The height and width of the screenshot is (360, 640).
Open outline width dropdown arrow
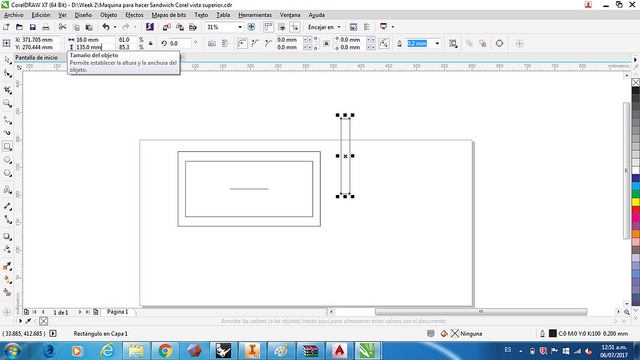pyautogui.click(x=437, y=43)
